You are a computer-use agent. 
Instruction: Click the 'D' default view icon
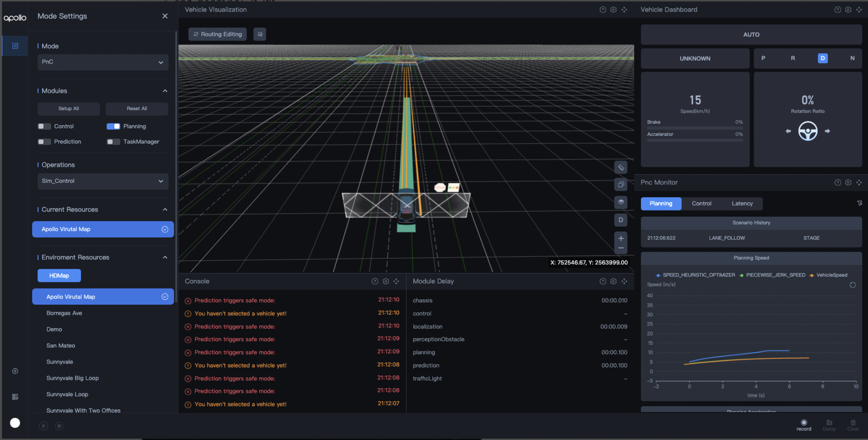621,220
